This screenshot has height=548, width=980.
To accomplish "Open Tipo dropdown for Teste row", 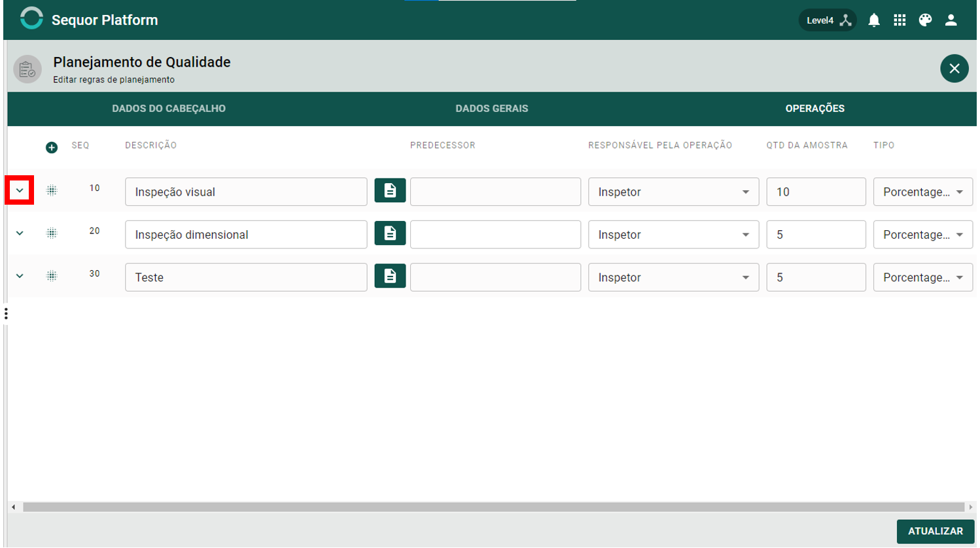I will (922, 277).
